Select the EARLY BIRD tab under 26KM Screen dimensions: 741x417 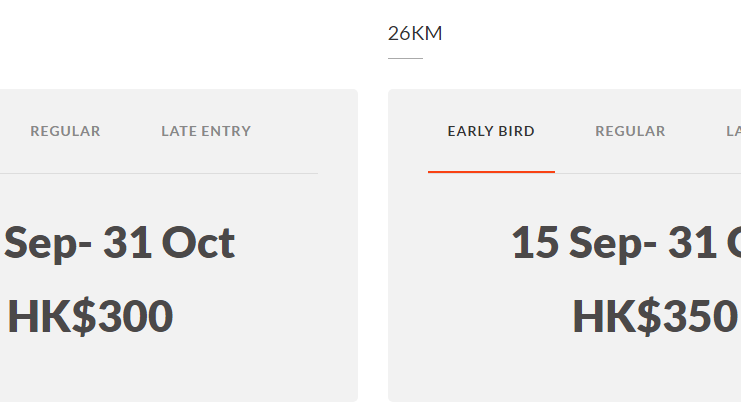click(x=491, y=131)
